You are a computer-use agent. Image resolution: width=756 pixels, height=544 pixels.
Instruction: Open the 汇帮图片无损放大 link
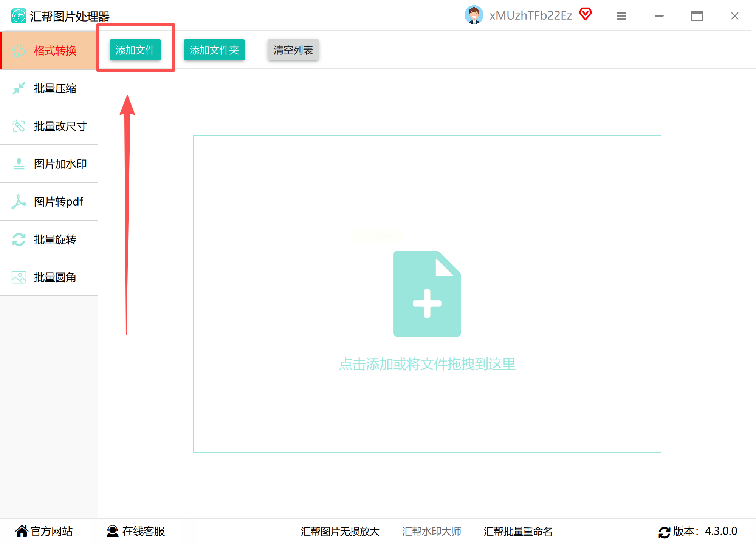click(340, 532)
